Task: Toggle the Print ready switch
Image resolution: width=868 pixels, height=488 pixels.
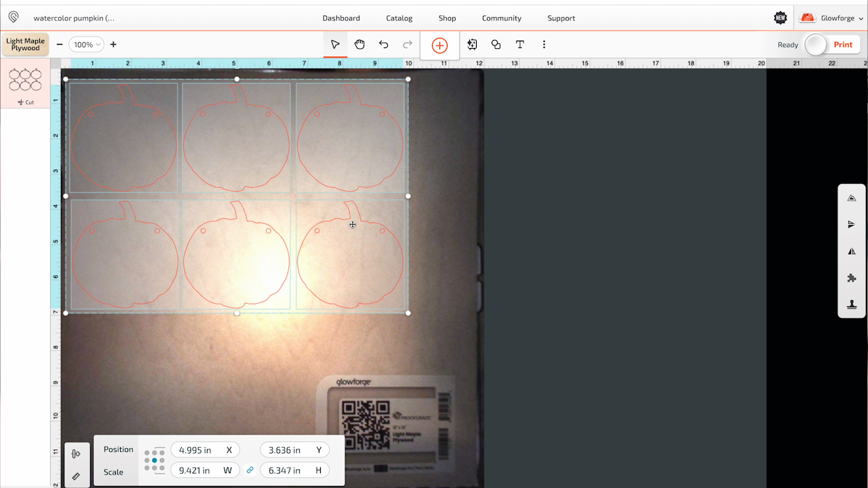Action: pos(816,45)
